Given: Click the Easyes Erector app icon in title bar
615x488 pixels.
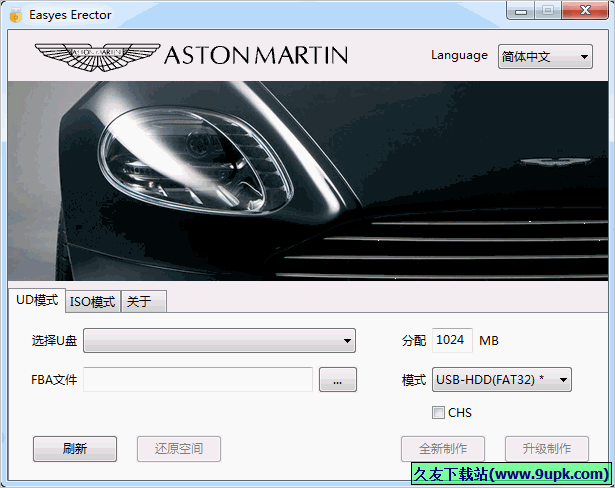Looking at the screenshot, I should [x=16, y=15].
